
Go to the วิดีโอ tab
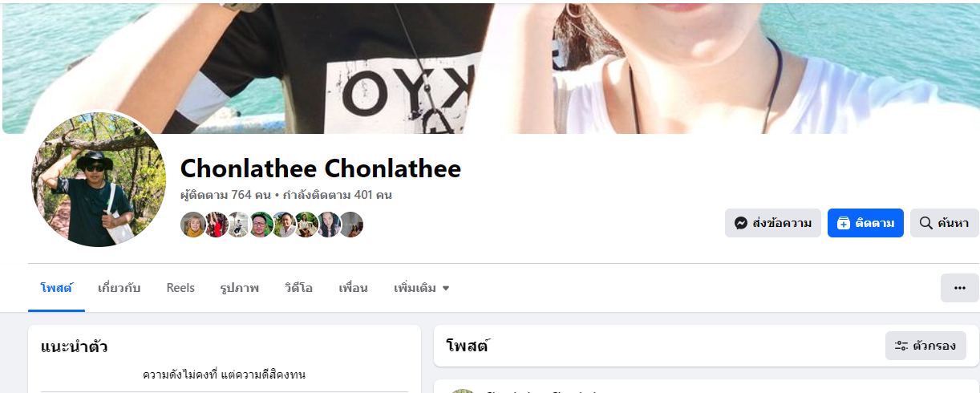pyautogui.click(x=298, y=288)
